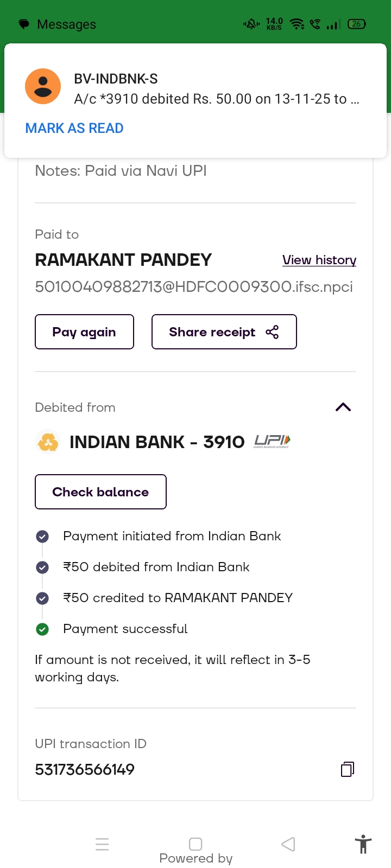This screenshot has width=391, height=868.
Task: Tap the home square navigation button
Action: click(195, 844)
